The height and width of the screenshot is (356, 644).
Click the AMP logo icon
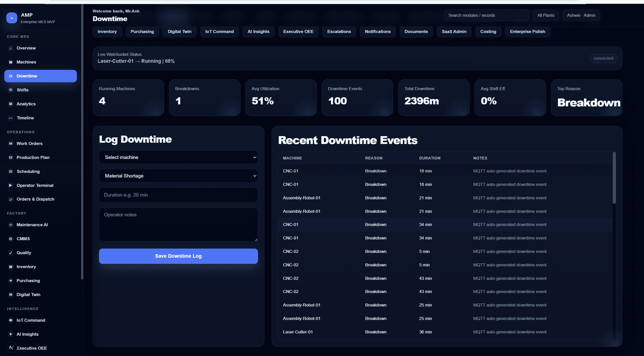[x=12, y=18]
